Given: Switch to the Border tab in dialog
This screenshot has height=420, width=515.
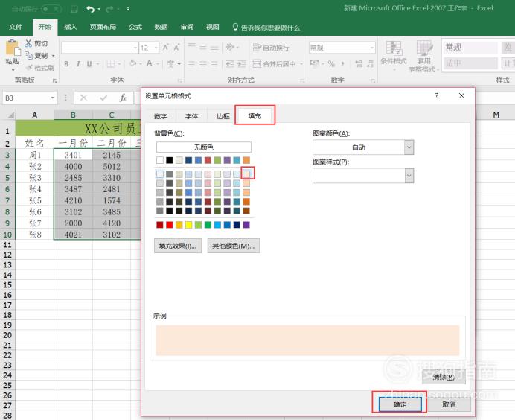Looking at the screenshot, I should (223, 116).
